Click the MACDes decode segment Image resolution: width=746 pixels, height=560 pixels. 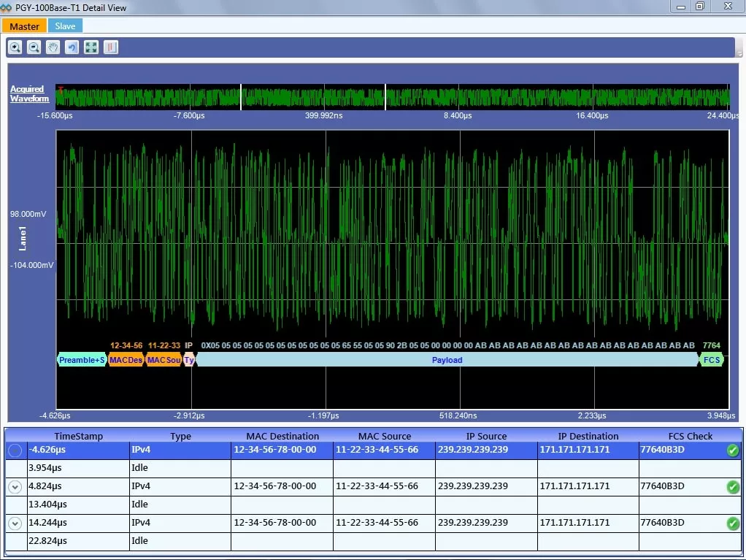126,360
